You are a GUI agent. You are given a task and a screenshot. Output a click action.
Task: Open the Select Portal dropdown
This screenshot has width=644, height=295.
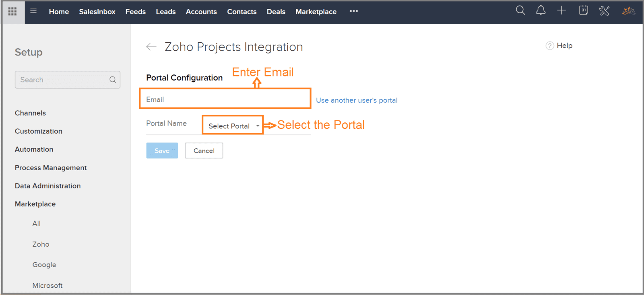coord(233,126)
